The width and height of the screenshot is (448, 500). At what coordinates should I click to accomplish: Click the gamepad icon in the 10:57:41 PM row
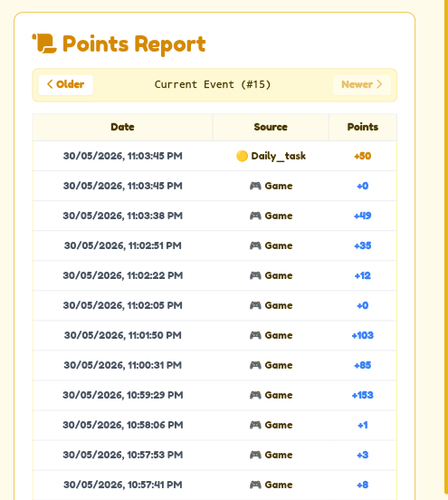pos(255,485)
